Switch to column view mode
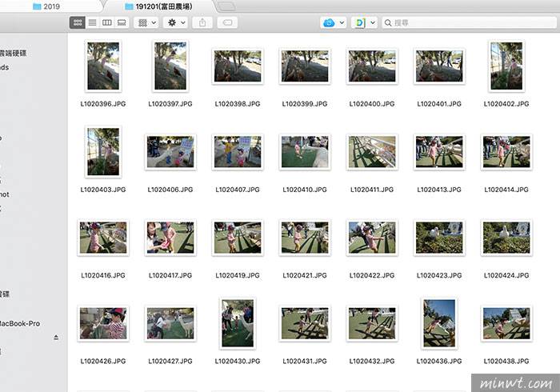This screenshot has height=392, width=560. coord(106,23)
